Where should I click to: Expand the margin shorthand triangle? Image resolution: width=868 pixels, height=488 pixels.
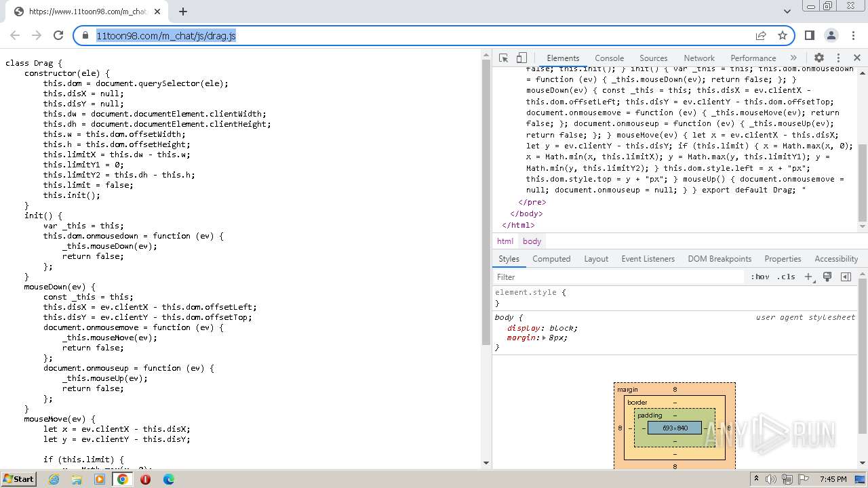(x=544, y=338)
